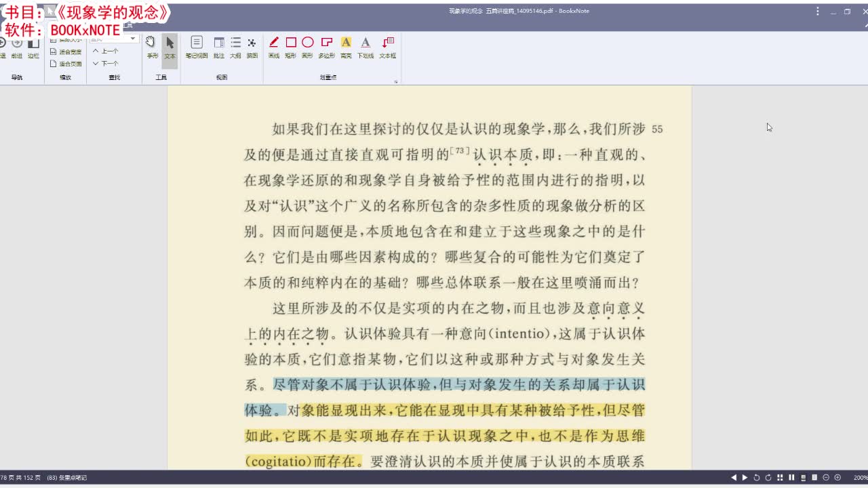This screenshot has width=868, height=488.
Task: Click the page number 55 in margin
Action: coord(657,129)
